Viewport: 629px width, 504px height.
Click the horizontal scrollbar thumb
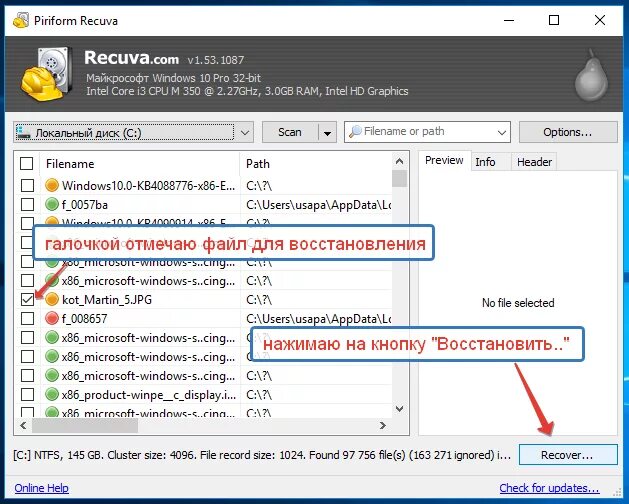point(85,425)
